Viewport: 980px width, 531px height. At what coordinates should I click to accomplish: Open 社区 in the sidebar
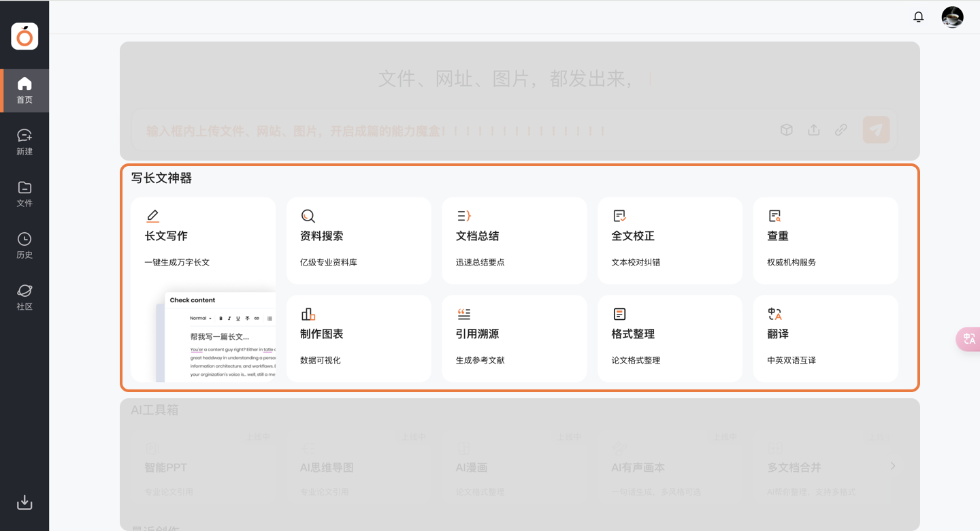(x=24, y=297)
